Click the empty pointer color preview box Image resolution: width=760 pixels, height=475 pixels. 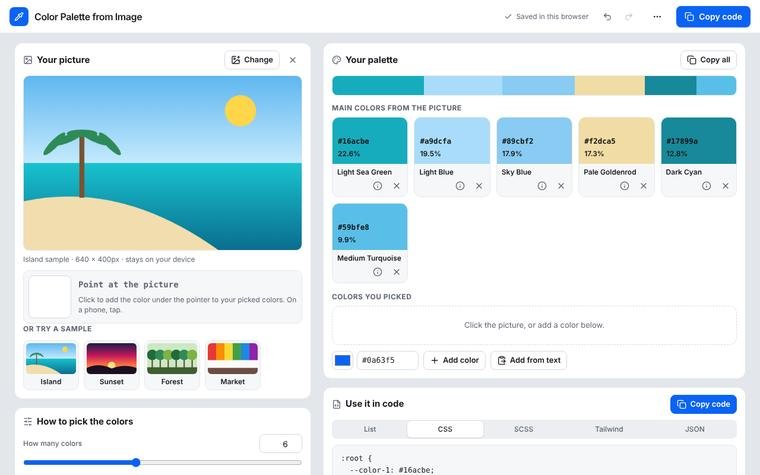click(x=49, y=297)
